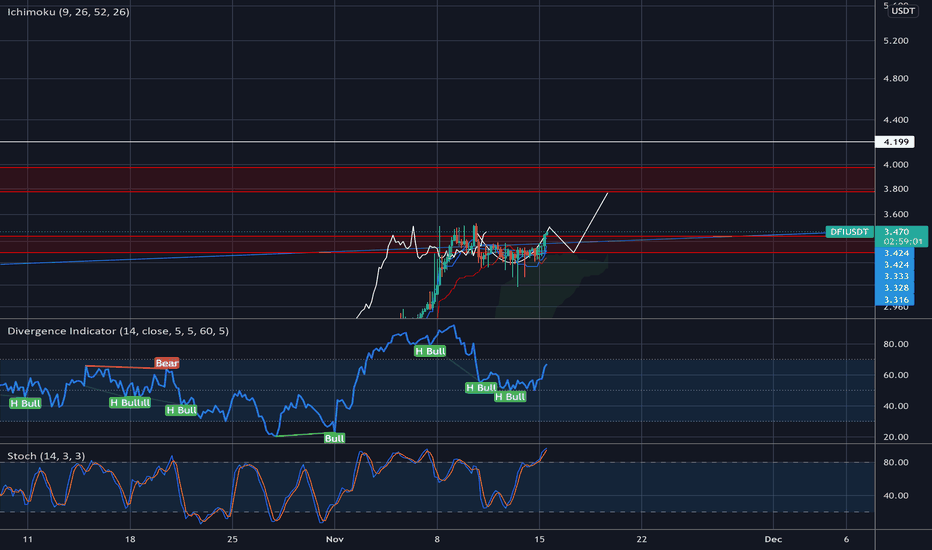Click the 4.400 price scale value
932x550 pixels.
(x=896, y=120)
